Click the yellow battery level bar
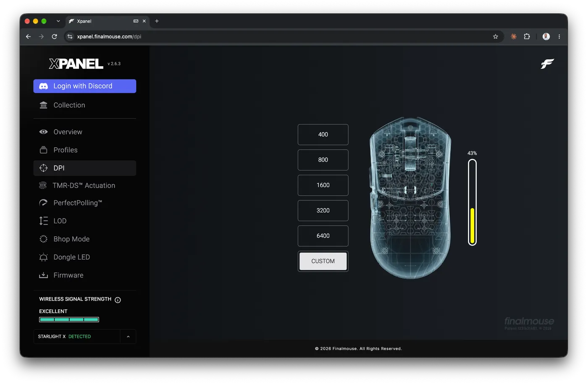Screen dimensions: 588x384 472,225
